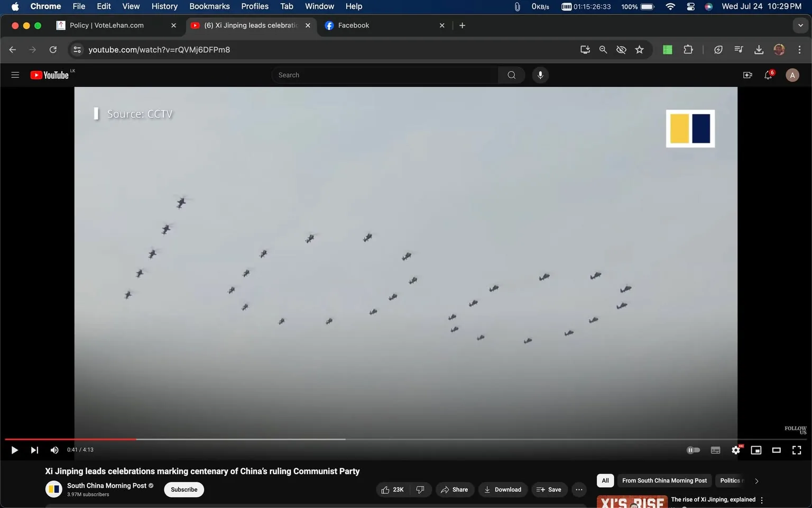Open the Bookmarks menu
The width and height of the screenshot is (812, 508).
click(209, 6)
